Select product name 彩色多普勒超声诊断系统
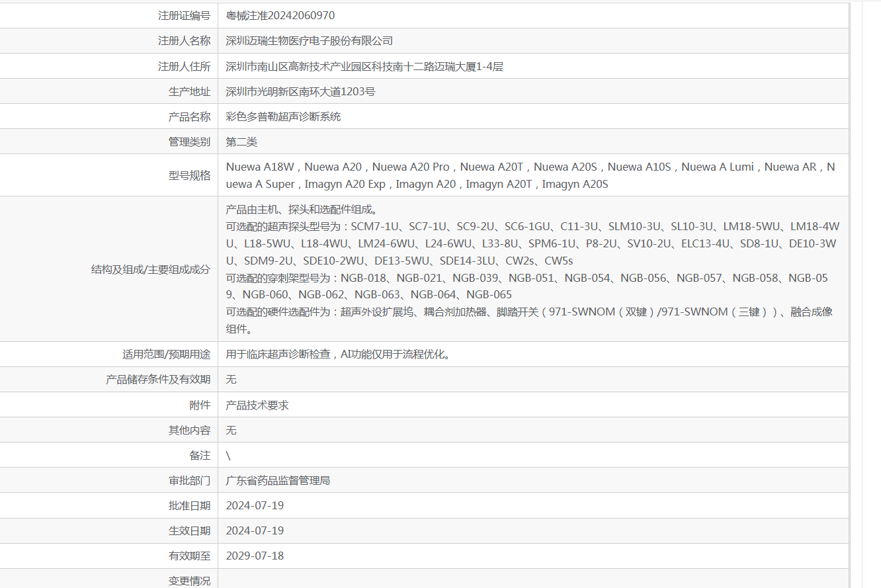 pyautogui.click(x=284, y=116)
